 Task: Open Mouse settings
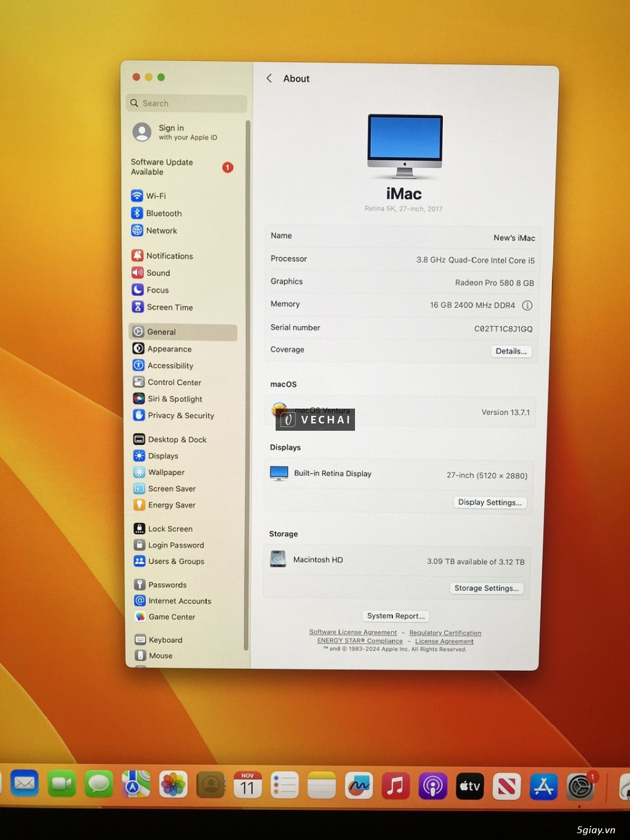tap(154, 655)
